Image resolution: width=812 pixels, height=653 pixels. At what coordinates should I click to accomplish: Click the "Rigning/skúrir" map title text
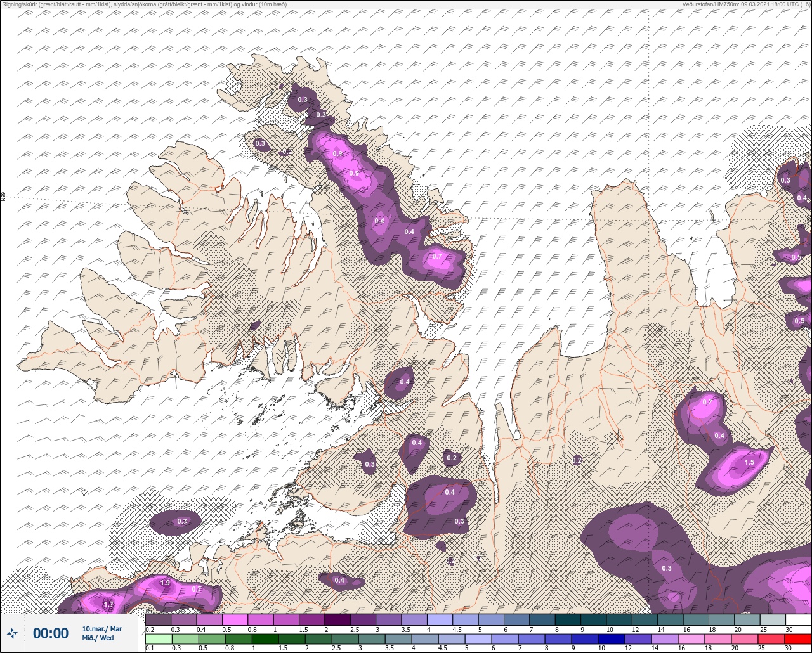tap(144, 4)
